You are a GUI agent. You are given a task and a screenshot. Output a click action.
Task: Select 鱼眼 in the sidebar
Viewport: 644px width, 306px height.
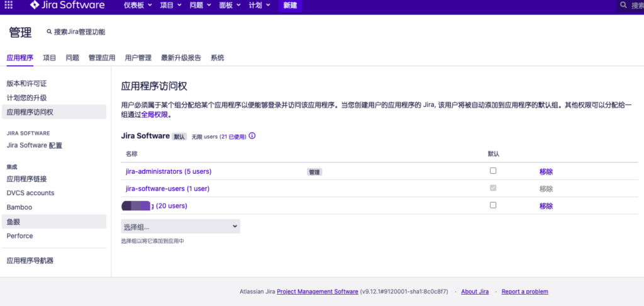click(13, 222)
